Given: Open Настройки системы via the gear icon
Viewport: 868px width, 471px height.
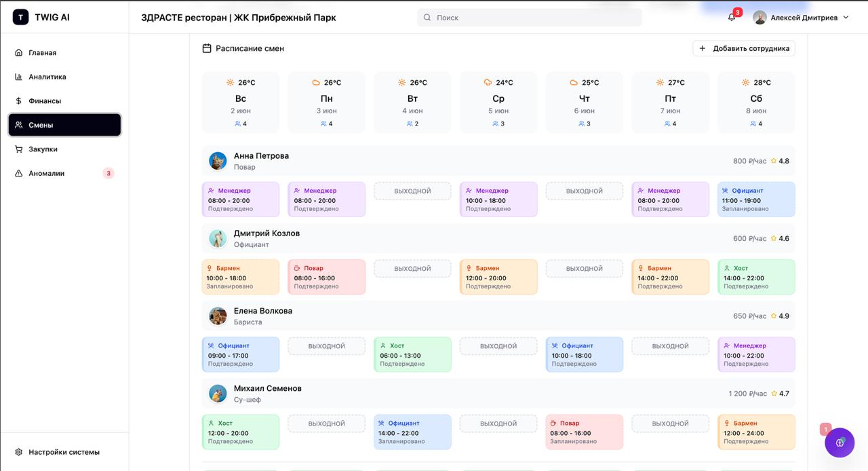Looking at the screenshot, I should point(18,451).
